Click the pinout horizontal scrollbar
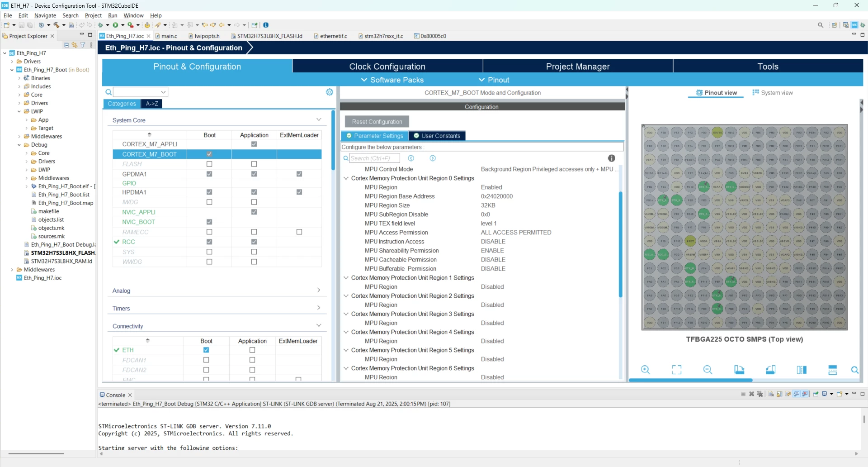 pyautogui.click(x=690, y=380)
